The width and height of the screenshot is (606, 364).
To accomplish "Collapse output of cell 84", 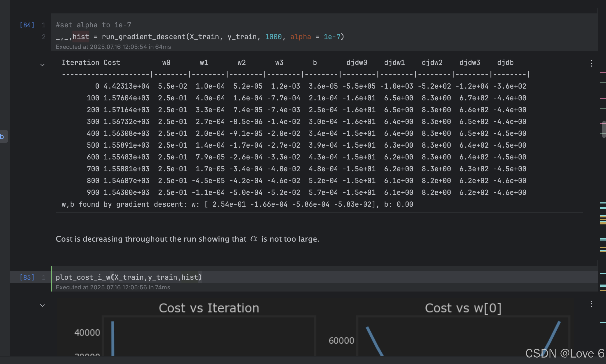I will tap(42, 65).
